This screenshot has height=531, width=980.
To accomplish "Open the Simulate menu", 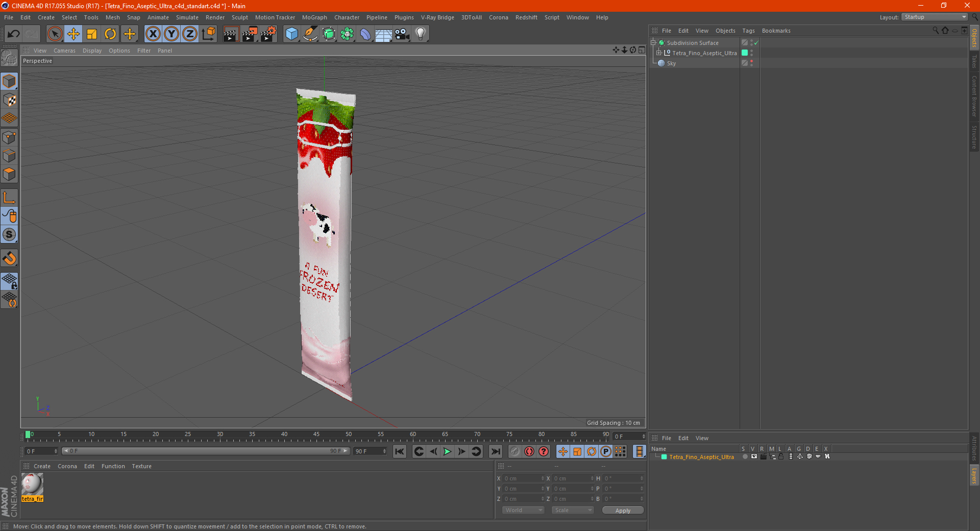I will (x=187, y=17).
